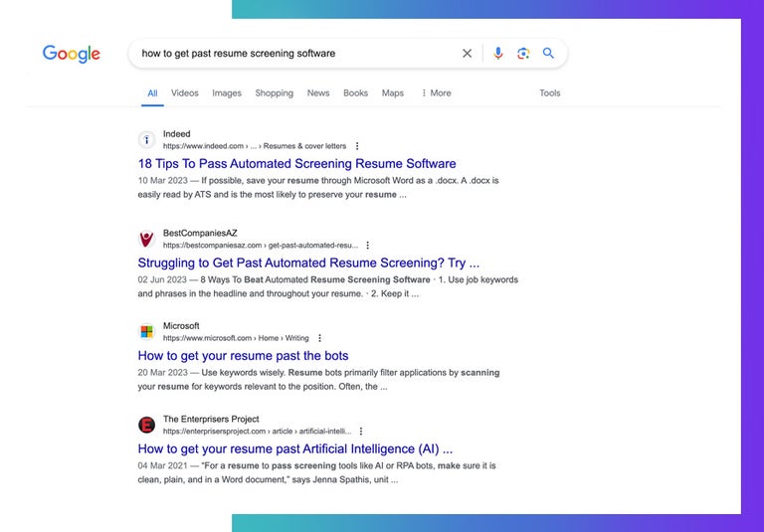Image resolution: width=764 pixels, height=532 pixels.
Task: Open Google Lens image search icon
Action: (523, 53)
